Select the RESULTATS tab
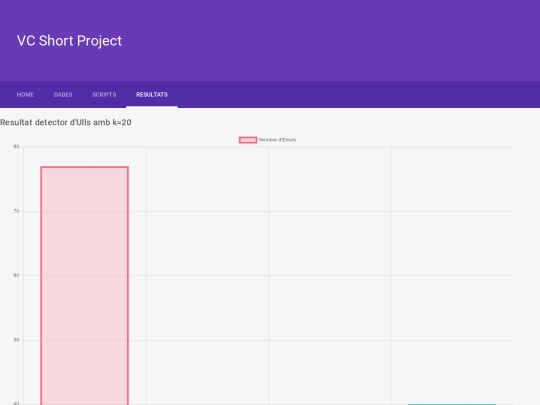The image size is (540, 405). coord(152,94)
